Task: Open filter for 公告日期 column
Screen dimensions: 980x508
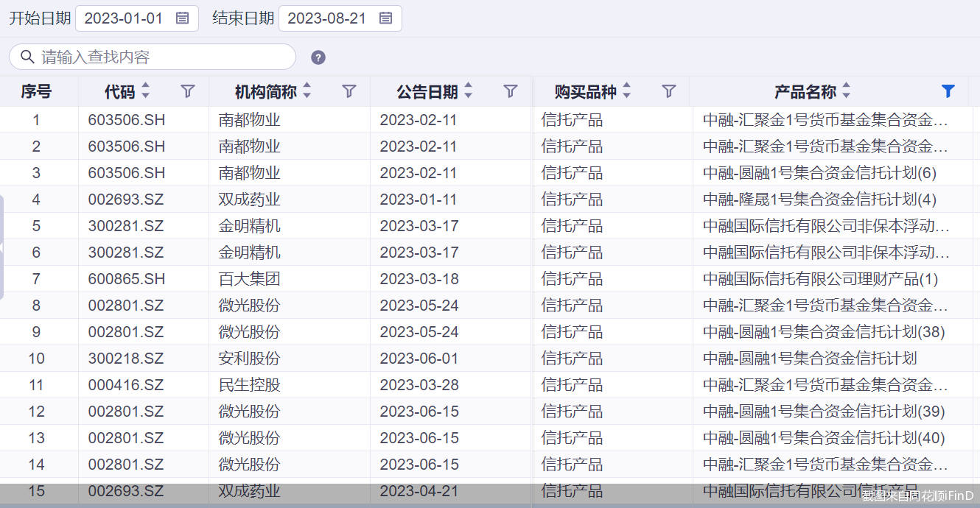Action: [511, 91]
